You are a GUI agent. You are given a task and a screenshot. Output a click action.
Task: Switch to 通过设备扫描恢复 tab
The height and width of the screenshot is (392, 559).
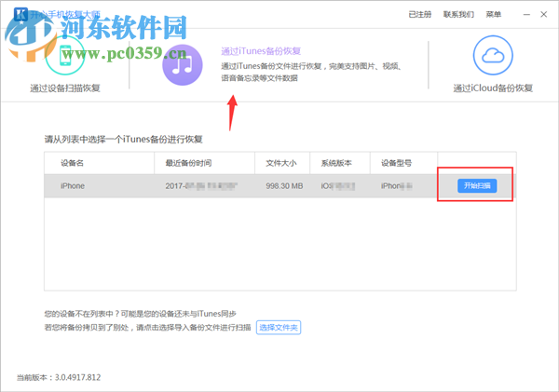click(65, 88)
